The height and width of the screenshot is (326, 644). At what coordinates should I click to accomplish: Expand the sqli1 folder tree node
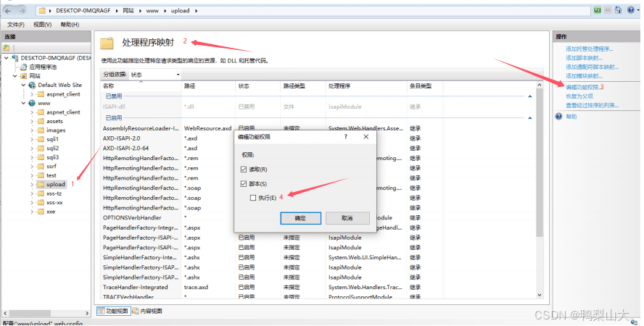click(32, 139)
